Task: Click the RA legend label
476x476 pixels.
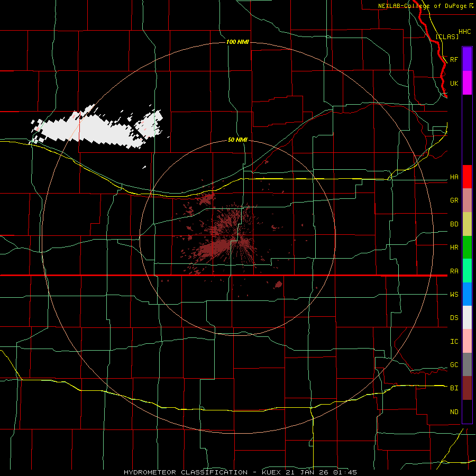Action: click(454, 271)
